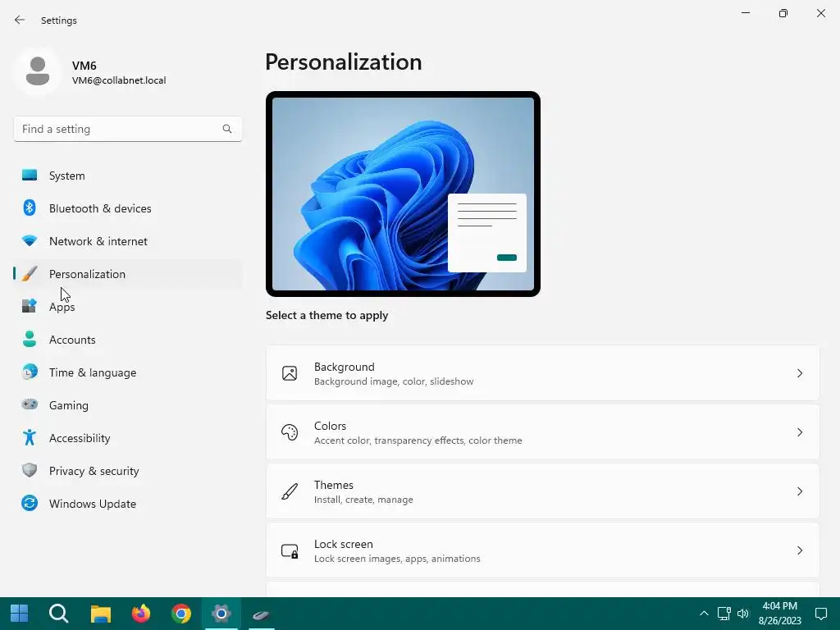840x630 pixels.
Task: Show hidden system tray icons
Action: [x=704, y=614]
